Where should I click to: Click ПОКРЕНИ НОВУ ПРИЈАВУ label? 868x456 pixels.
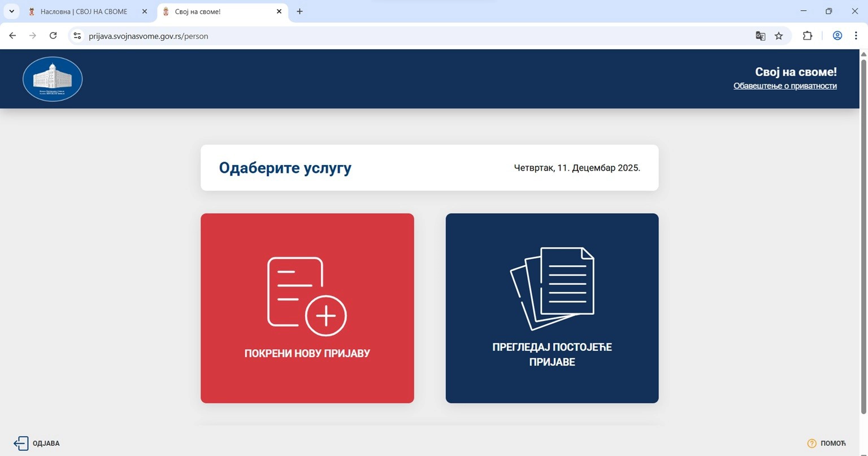[x=307, y=353]
